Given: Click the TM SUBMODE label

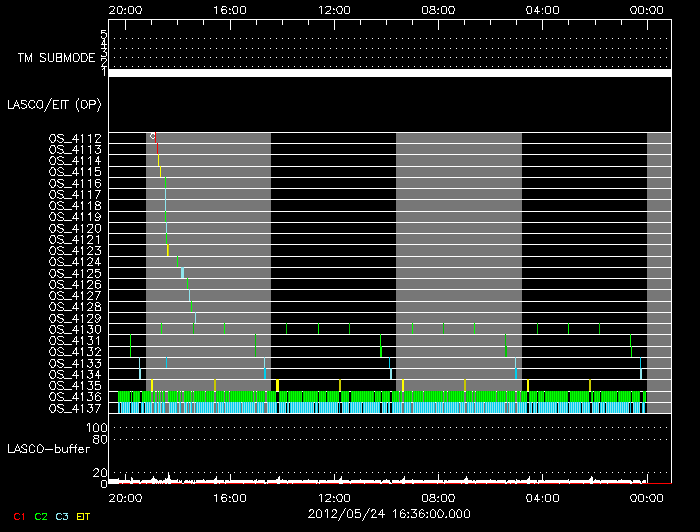Looking at the screenshot, I should [x=55, y=58].
